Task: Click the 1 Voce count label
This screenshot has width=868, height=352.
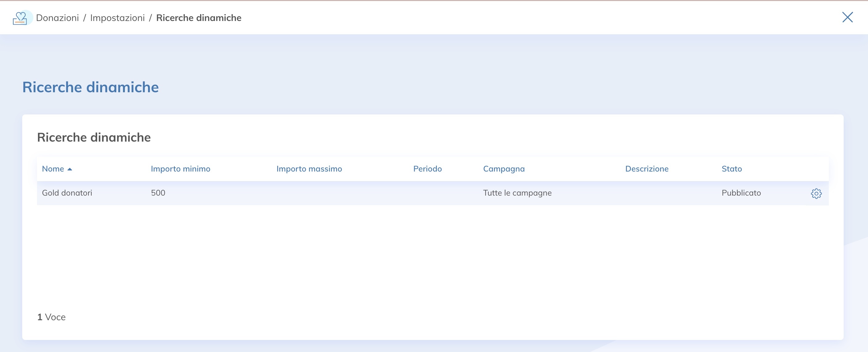Action: coord(51,317)
